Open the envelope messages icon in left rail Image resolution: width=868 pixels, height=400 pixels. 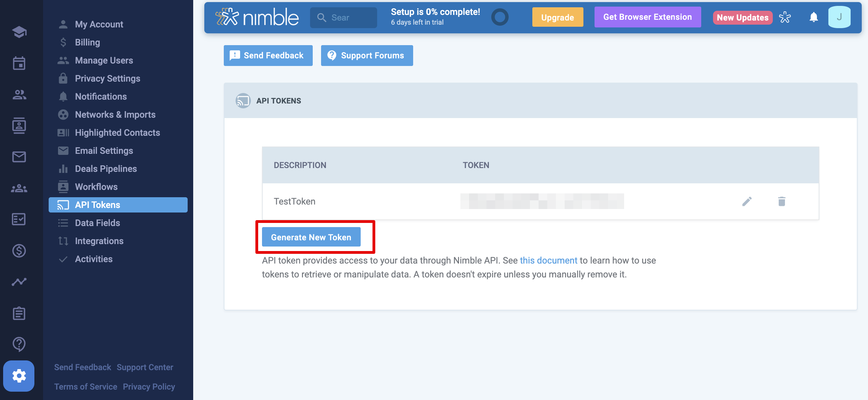(x=19, y=157)
